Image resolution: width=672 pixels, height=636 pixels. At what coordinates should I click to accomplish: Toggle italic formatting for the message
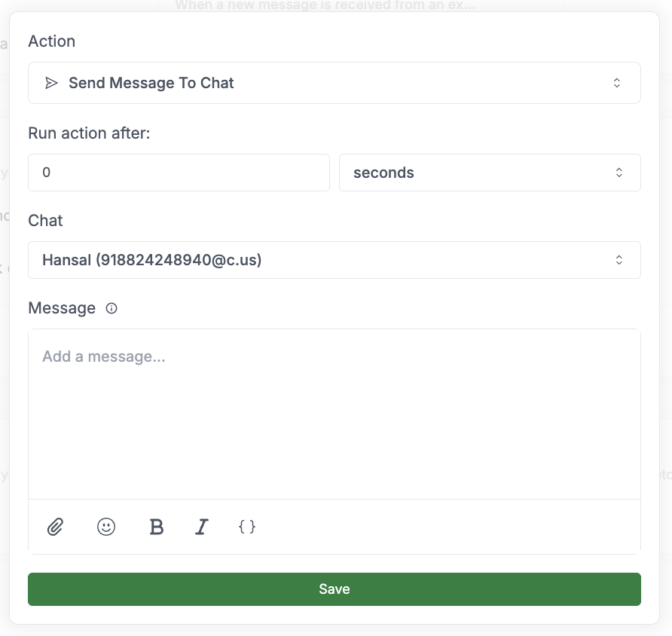click(x=201, y=527)
